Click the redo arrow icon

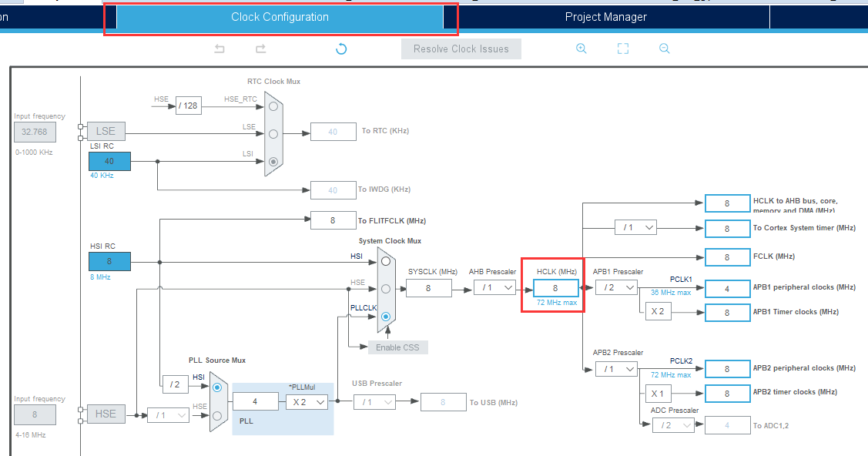tap(261, 49)
